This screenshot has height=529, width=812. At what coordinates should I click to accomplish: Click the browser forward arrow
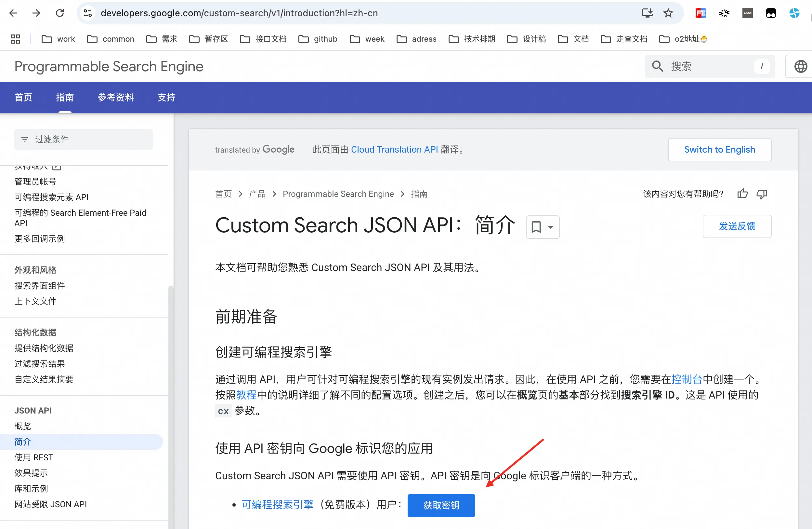[36, 13]
